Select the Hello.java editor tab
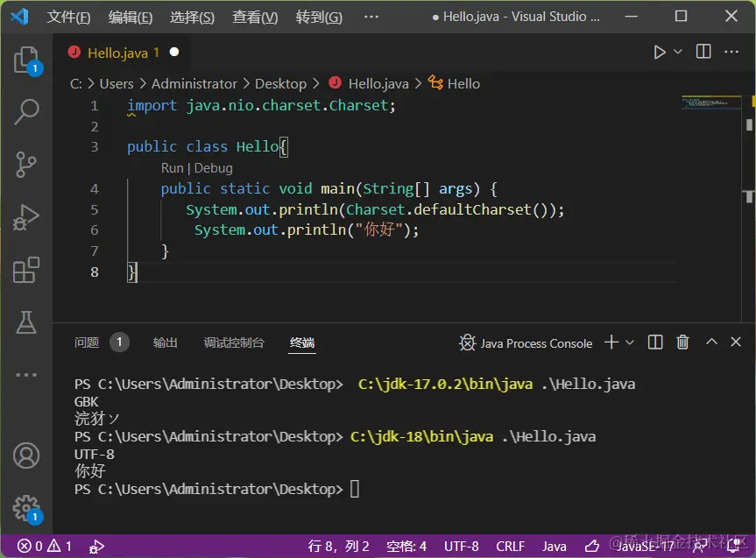 (x=123, y=53)
